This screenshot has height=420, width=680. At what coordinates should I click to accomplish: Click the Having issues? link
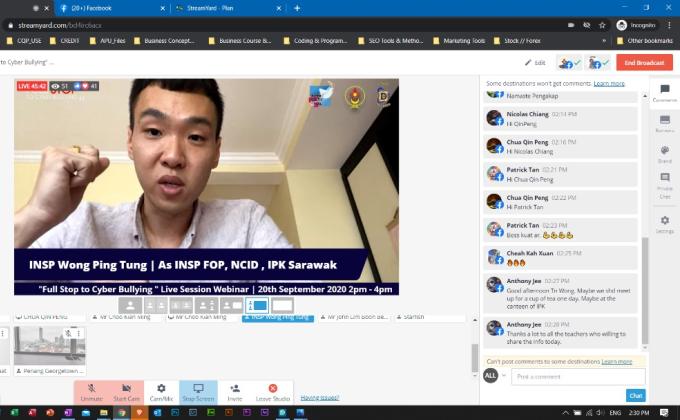(320, 397)
